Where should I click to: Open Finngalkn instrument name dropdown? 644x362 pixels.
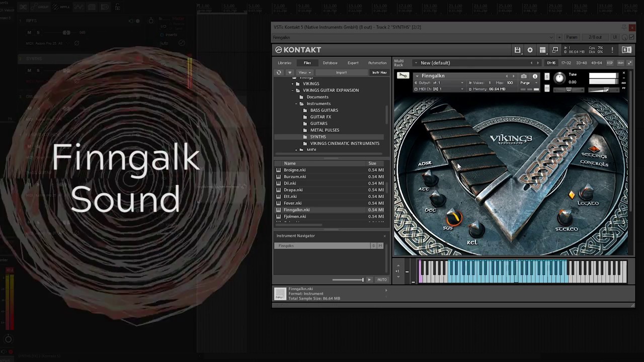[417, 76]
